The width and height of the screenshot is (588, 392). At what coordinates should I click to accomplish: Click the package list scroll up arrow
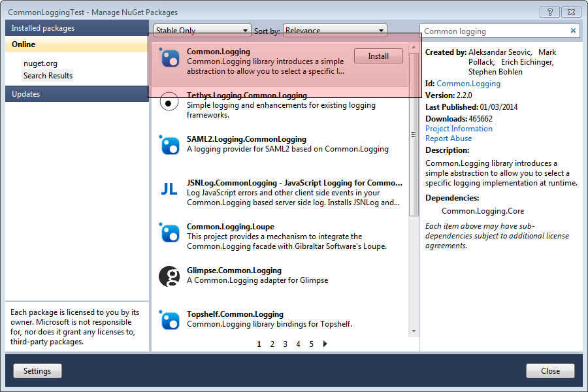coord(414,47)
